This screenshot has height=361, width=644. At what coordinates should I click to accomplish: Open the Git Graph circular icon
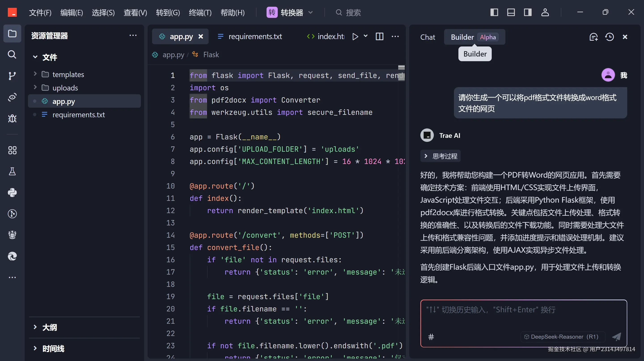coord(12,214)
